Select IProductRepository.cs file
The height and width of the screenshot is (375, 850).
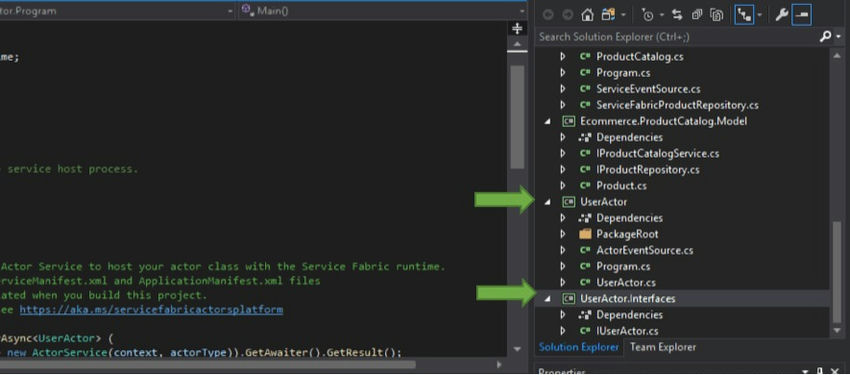[647, 170]
